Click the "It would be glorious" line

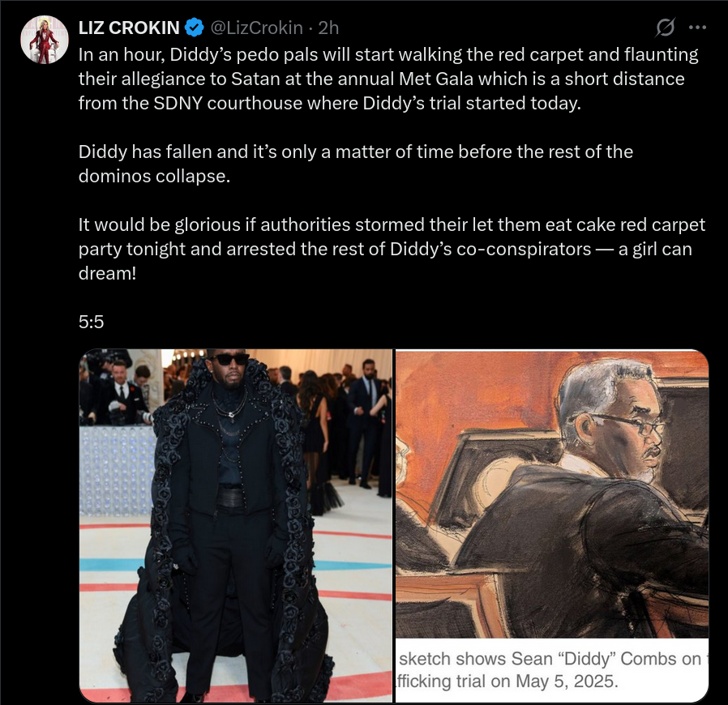pyautogui.click(x=392, y=224)
